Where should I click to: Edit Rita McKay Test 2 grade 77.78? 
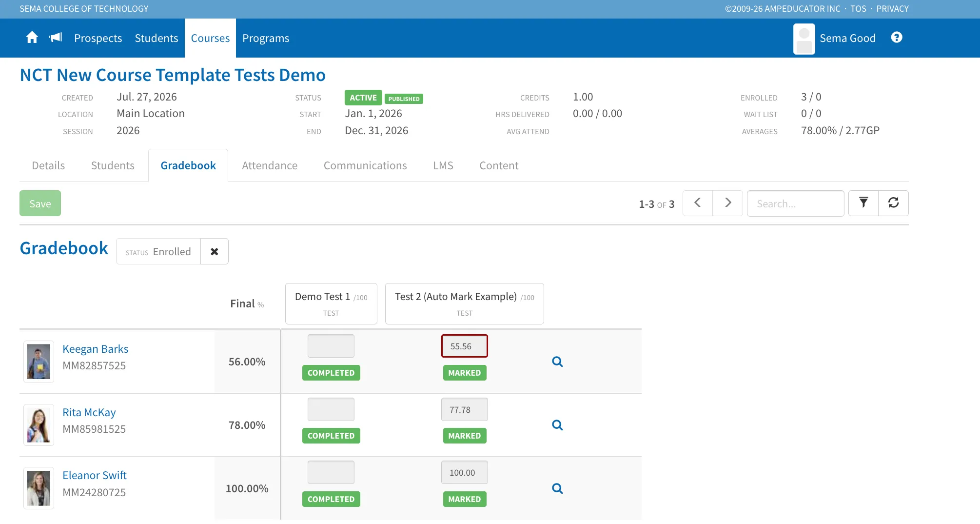click(x=465, y=409)
